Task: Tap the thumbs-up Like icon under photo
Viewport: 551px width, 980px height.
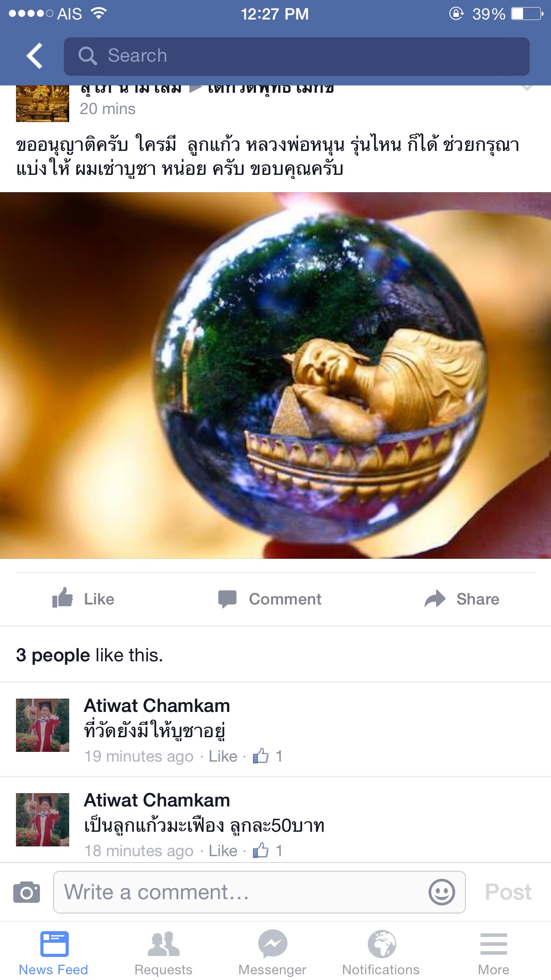Action: 63,598
